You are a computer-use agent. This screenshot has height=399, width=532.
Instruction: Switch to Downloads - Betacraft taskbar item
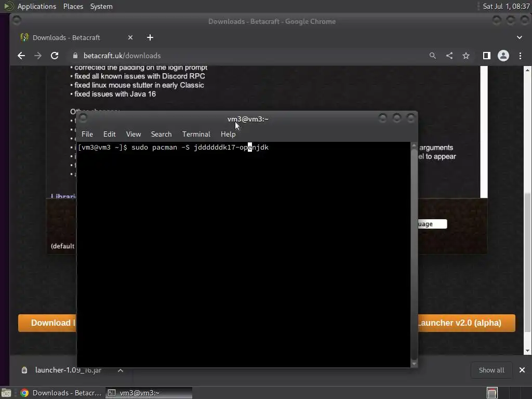(61, 393)
